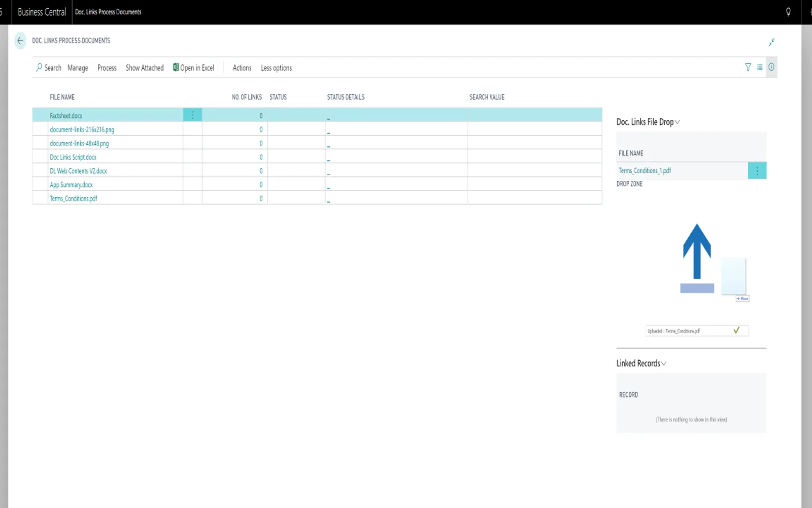Open options for Terms_Conditions_1.pdf in File Drop

(757, 171)
